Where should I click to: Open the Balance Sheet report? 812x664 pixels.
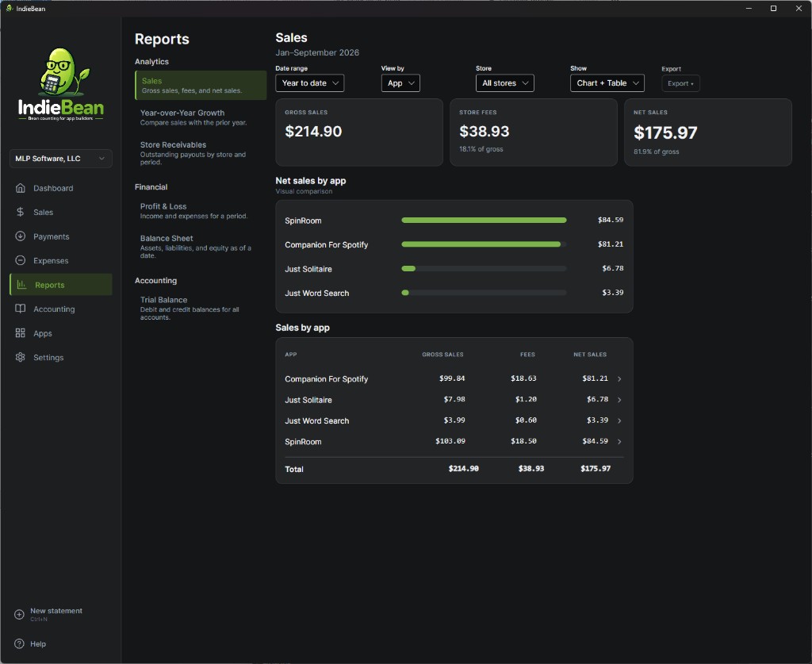(x=201, y=247)
